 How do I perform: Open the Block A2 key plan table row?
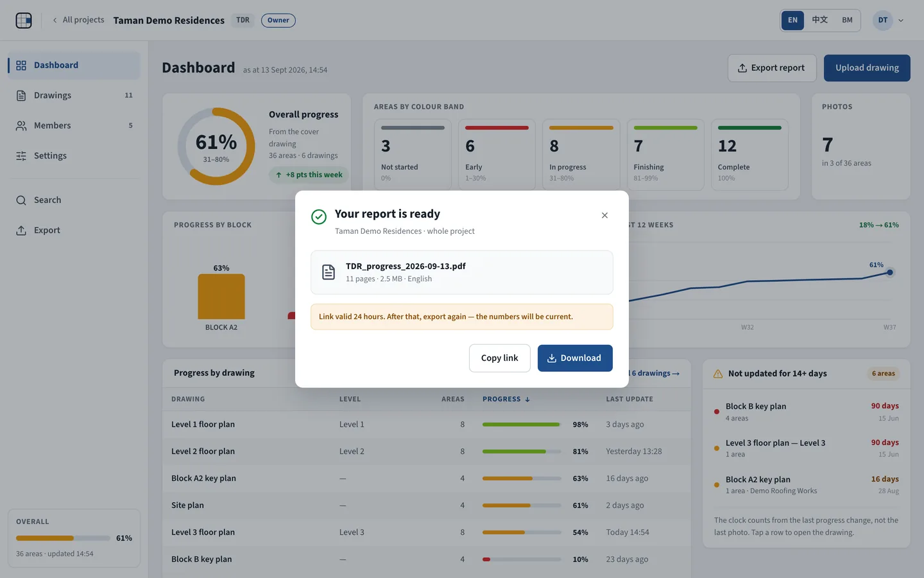(427, 478)
